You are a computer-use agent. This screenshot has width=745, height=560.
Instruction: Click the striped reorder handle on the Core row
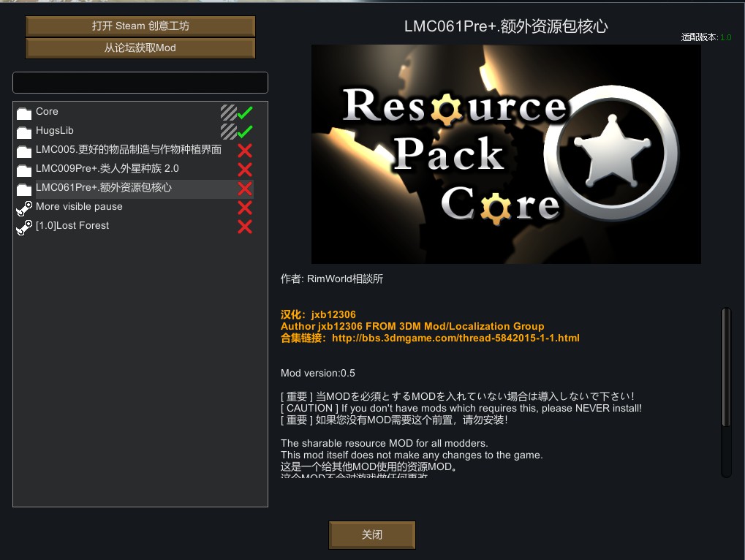pyautogui.click(x=229, y=112)
